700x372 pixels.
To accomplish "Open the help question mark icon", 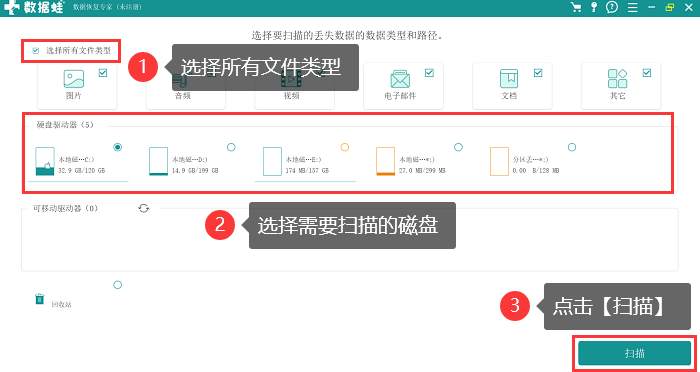I will coord(612,7).
